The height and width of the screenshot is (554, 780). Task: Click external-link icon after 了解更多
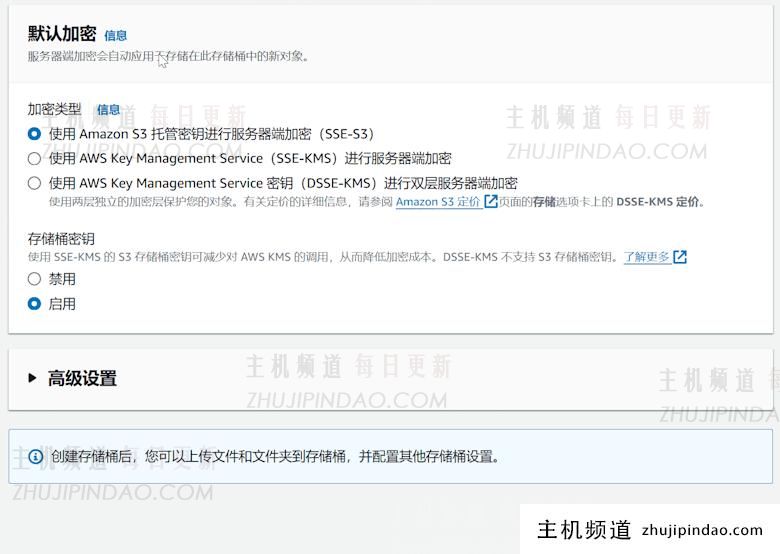(680, 257)
